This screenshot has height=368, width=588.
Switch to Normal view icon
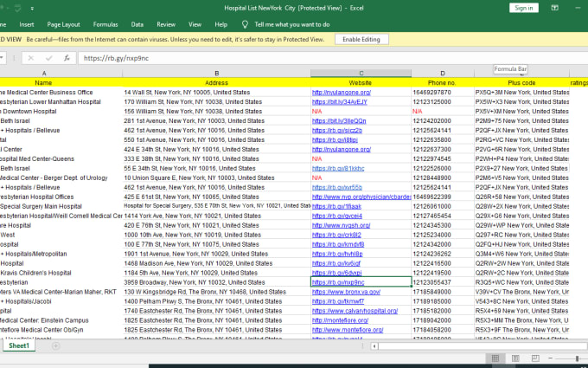(495, 358)
